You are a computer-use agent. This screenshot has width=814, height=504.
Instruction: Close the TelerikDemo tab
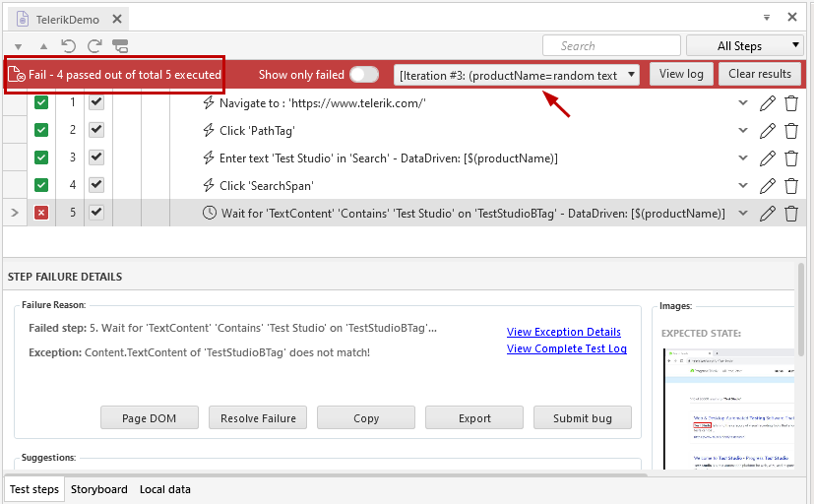click(117, 20)
